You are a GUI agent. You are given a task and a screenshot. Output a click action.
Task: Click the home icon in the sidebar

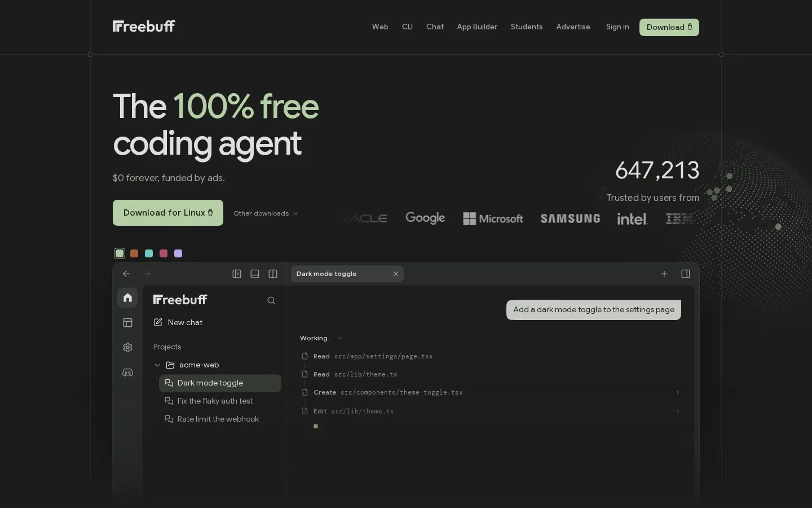[127, 297]
